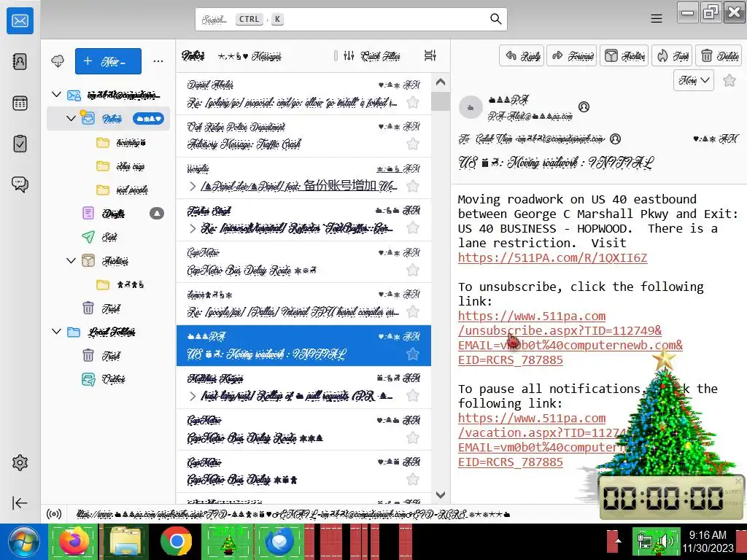Expand the rust-lang Rollup thread
The image size is (747, 560).
pyautogui.click(x=193, y=396)
